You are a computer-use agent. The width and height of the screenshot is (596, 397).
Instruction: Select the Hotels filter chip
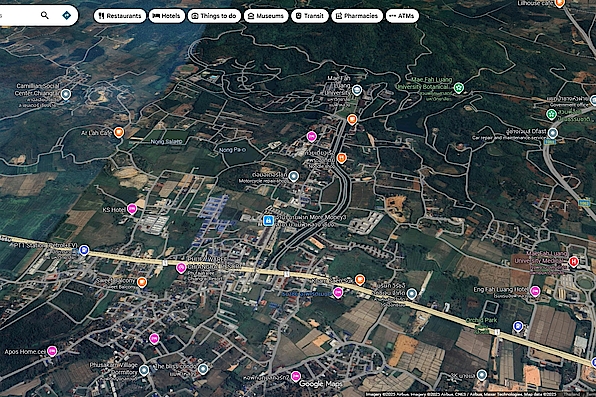[166, 16]
